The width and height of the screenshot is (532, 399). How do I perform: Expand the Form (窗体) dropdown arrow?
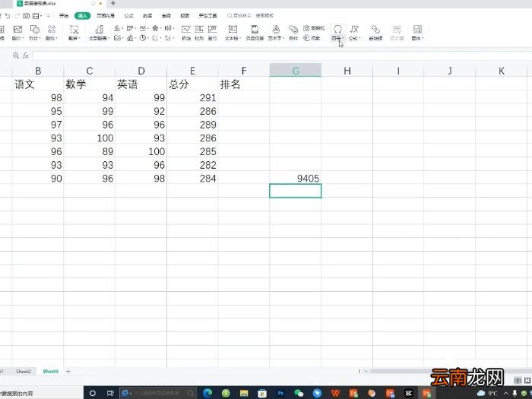click(423, 38)
